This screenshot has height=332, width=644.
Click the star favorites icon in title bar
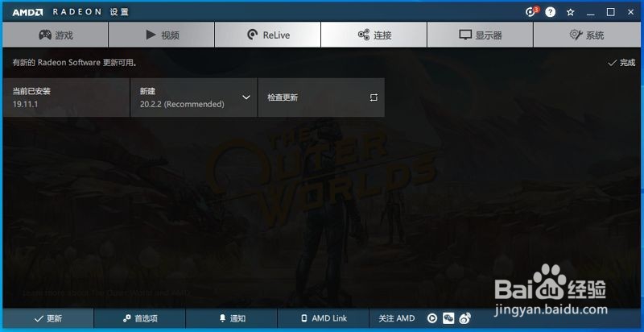coord(571,12)
